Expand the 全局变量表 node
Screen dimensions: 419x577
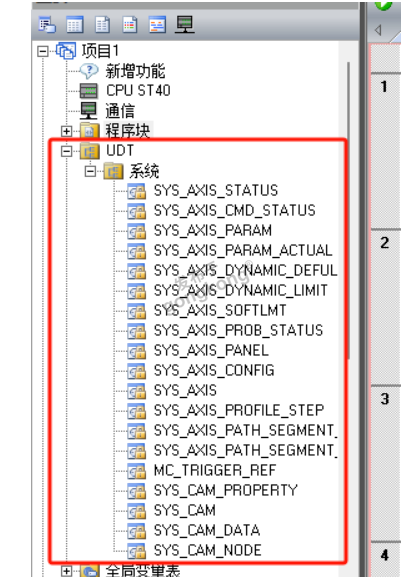pos(66,571)
